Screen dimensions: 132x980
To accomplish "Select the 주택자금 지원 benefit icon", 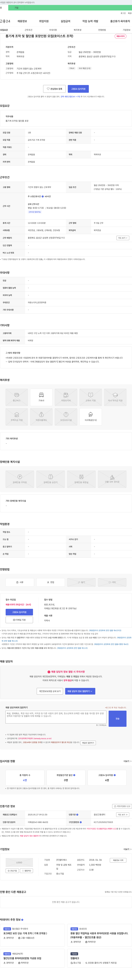I will tap(17, 417).
